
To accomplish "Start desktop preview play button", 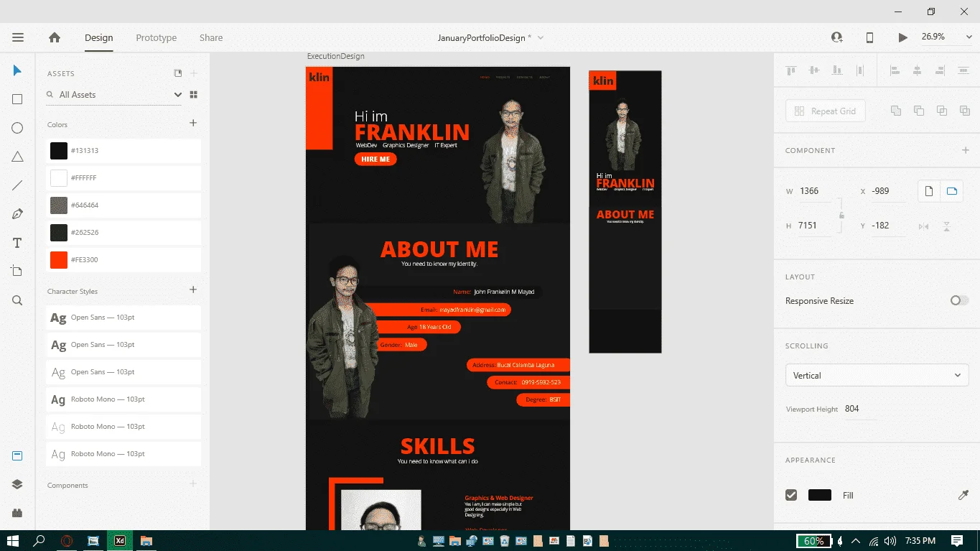I will pos(902,37).
